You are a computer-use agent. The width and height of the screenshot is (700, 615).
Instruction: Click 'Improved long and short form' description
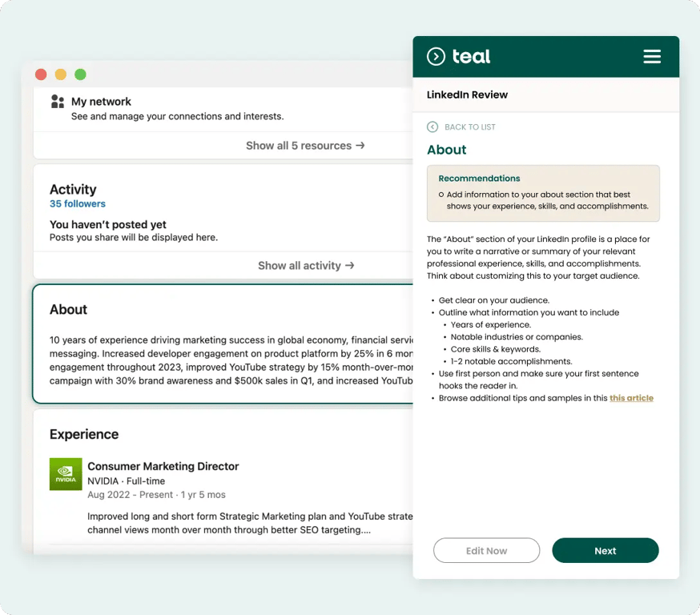pyautogui.click(x=250, y=523)
